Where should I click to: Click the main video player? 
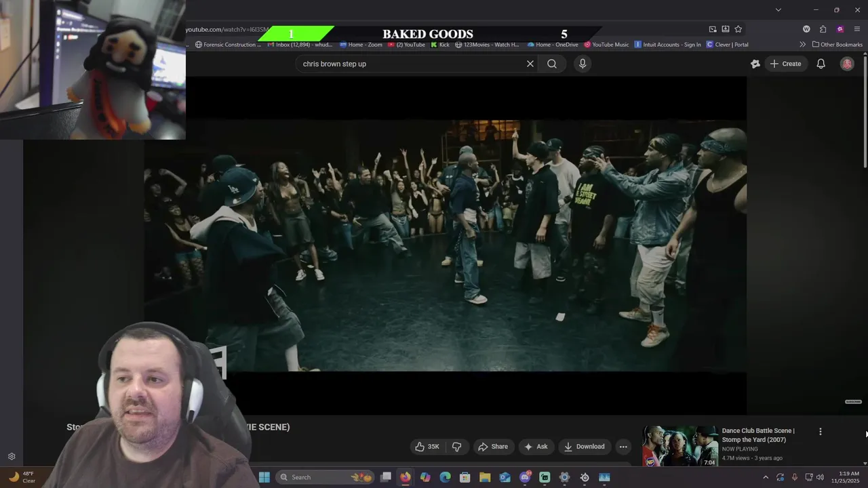point(445,245)
